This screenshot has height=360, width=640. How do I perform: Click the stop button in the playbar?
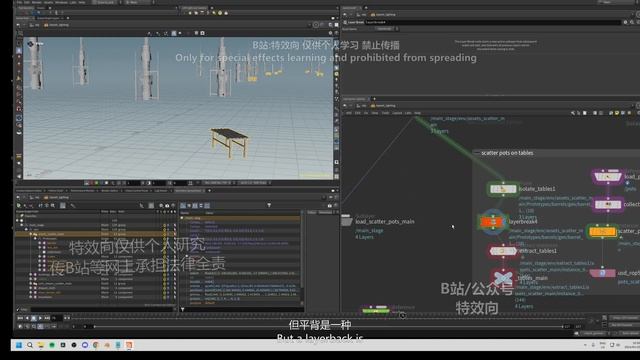[34, 318]
